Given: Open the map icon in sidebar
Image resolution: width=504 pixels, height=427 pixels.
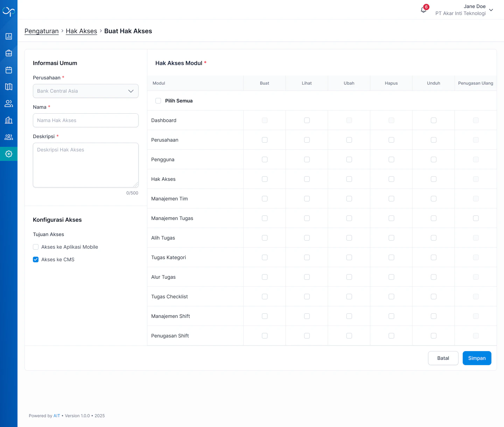Looking at the screenshot, I should [x=9, y=87].
